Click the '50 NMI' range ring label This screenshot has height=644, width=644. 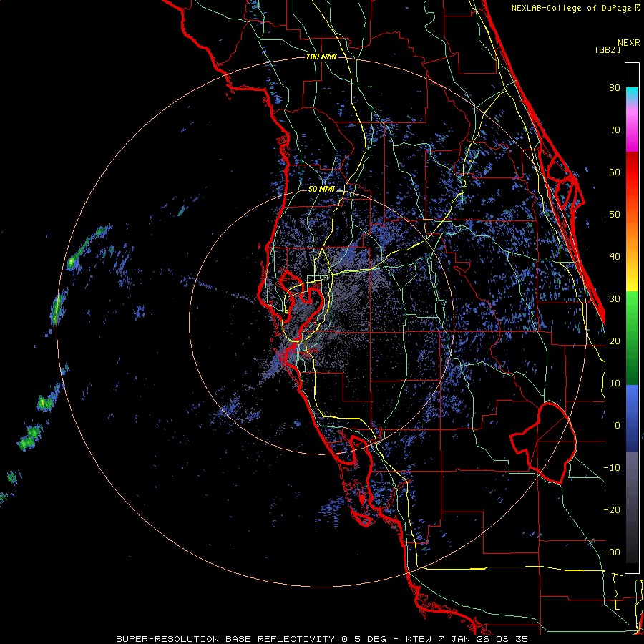point(321,190)
